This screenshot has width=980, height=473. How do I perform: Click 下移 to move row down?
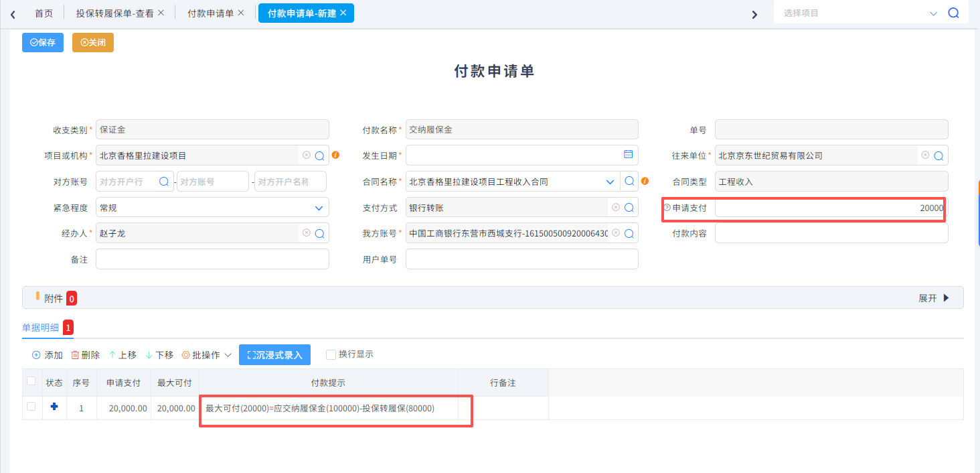pyautogui.click(x=159, y=355)
